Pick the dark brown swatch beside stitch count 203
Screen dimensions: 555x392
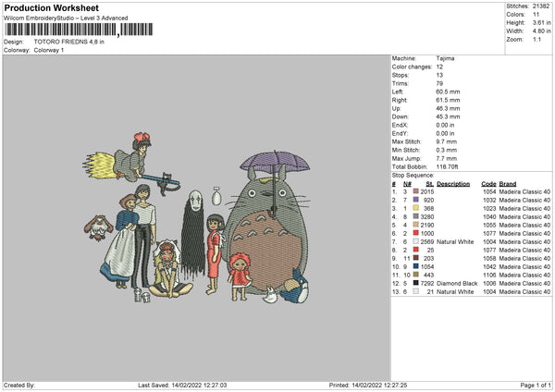(416, 259)
